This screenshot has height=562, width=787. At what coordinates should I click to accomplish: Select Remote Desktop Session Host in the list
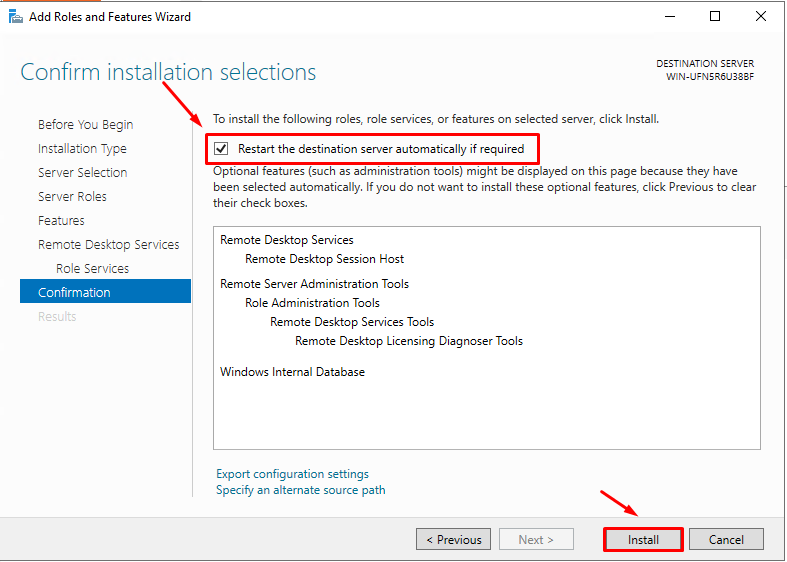pyautogui.click(x=324, y=259)
